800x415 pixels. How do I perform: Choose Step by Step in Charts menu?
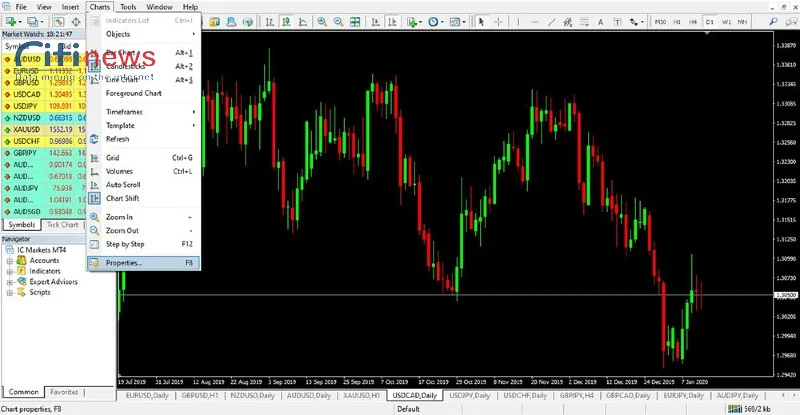coord(143,244)
